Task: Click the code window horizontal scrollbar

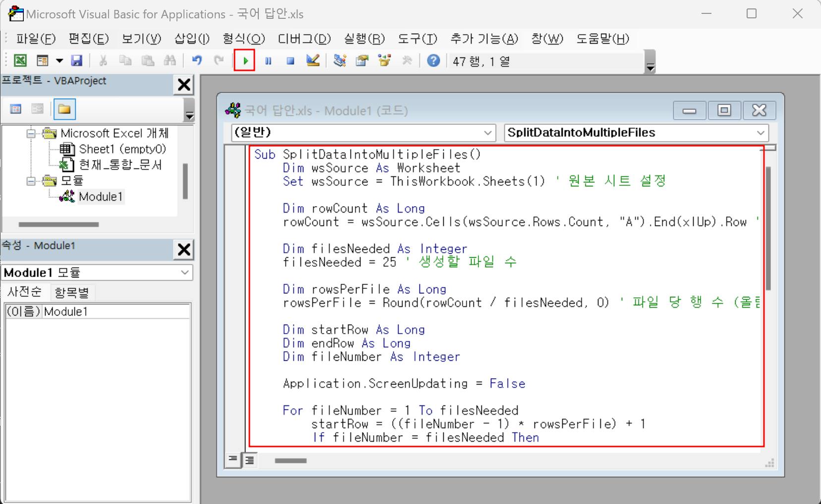Action: click(x=291, y=461)
